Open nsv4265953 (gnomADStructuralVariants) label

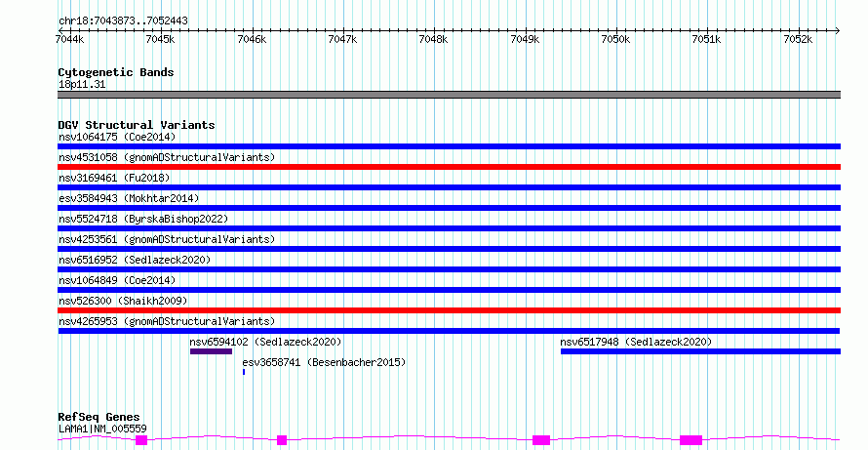[167, 321]
